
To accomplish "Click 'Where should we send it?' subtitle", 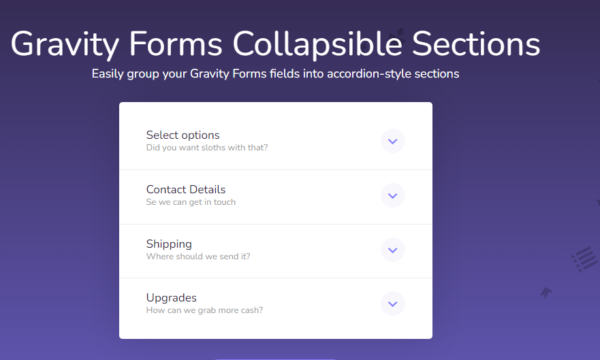I will point(198,256).
